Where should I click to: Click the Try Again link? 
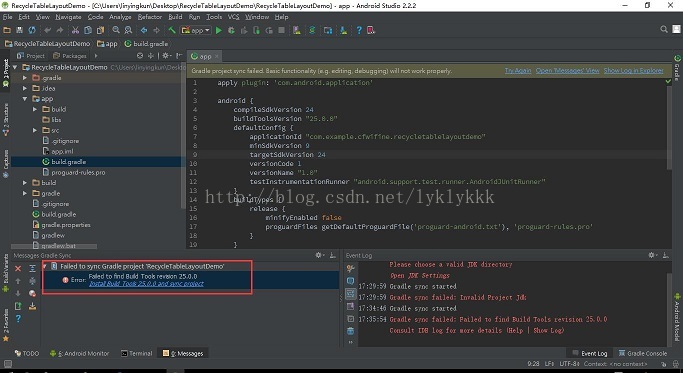click(518, 71)
